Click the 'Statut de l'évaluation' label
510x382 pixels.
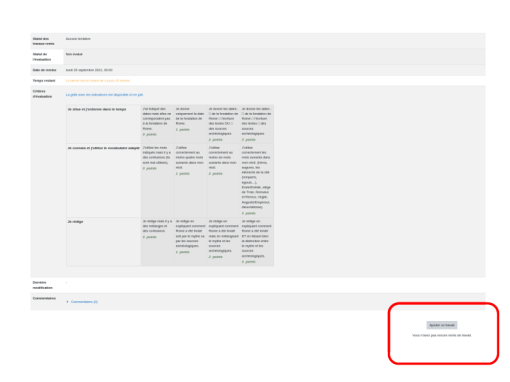(42, 57)
